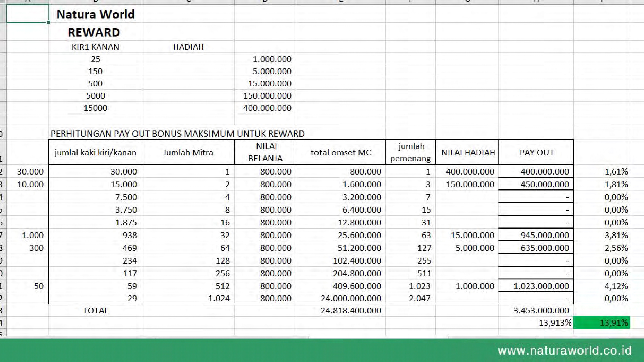The height and width of the screenshot is (362, 644).
Task: Select the "117" kaki kiri/kanan cell
Action: [95, 274]
